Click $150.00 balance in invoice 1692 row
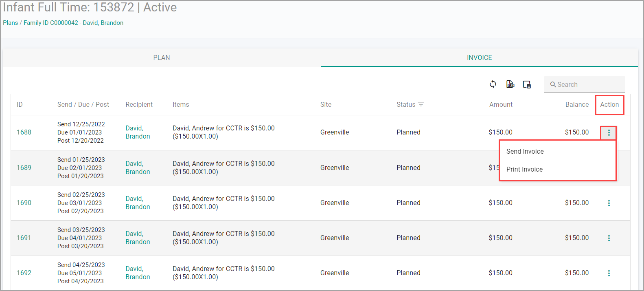 click(x=577, y=273)
